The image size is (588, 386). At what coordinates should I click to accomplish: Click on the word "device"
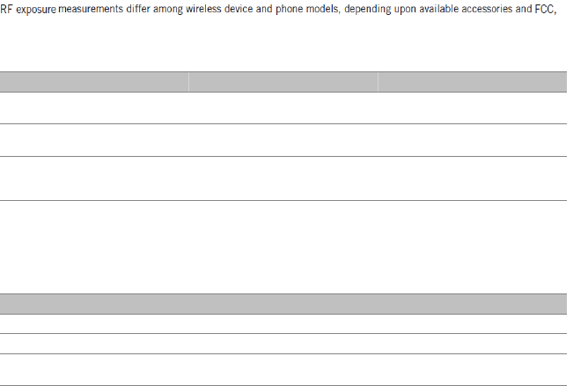click(239, 9)
